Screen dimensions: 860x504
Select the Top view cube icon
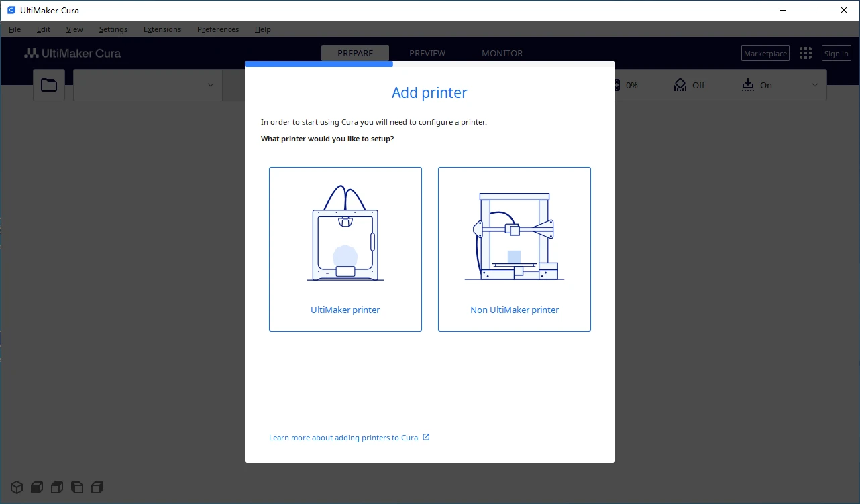[57, 487]
